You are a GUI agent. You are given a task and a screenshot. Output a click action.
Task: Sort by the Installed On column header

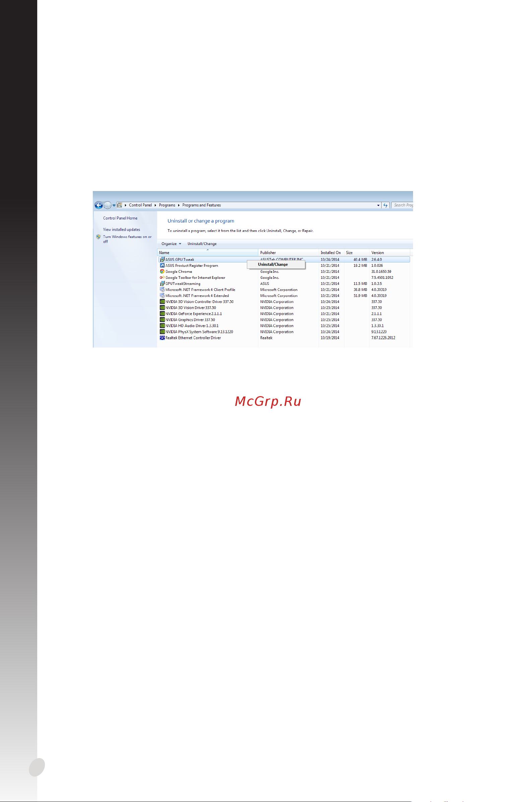click(331, 252)
